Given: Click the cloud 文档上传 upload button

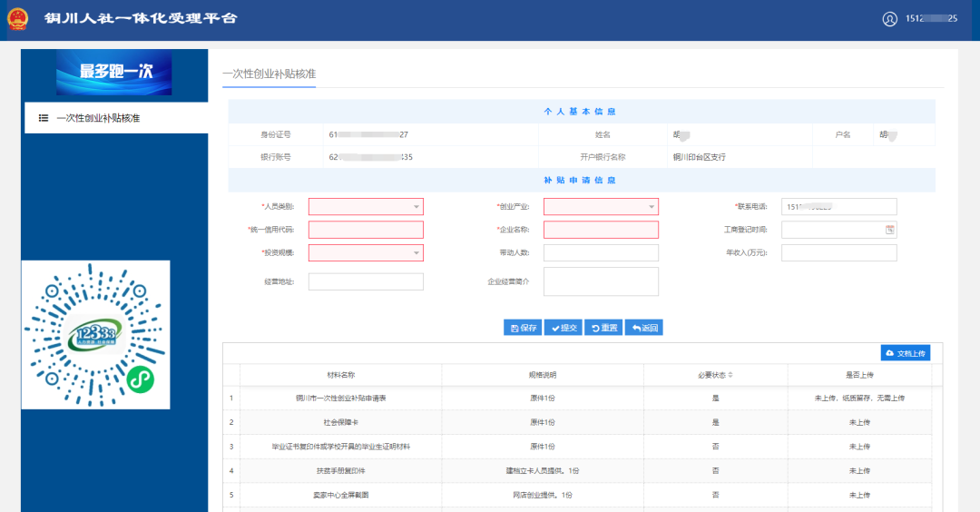Looking at the screenshot, I should tap(906, 353).
